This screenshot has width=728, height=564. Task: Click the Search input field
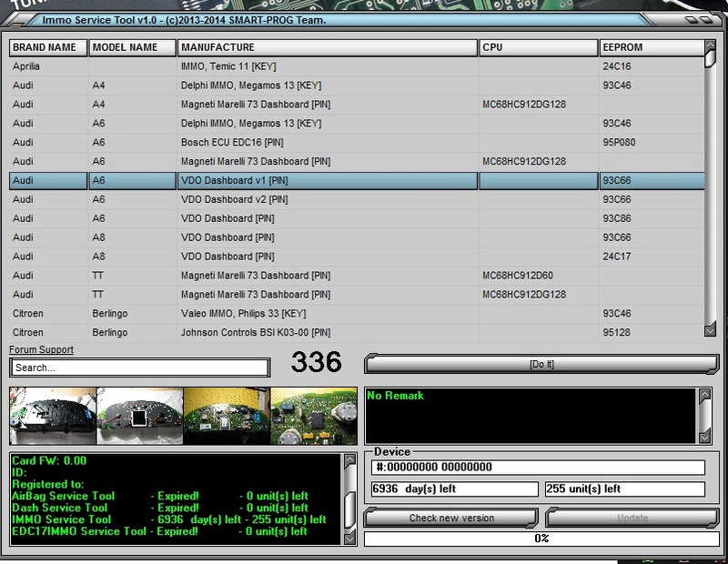pyautogui.click(x=140, y=368)
